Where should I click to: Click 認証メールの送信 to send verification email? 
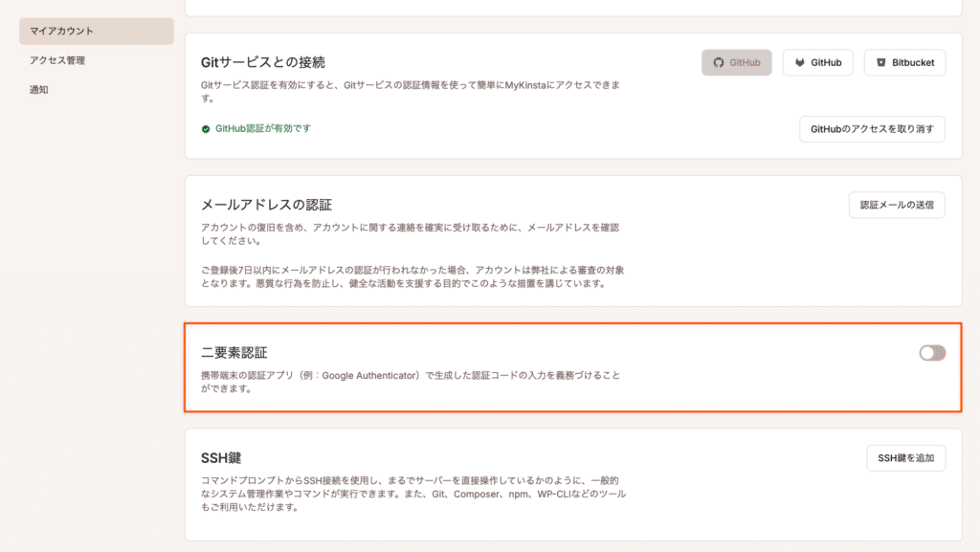point(896,205)
